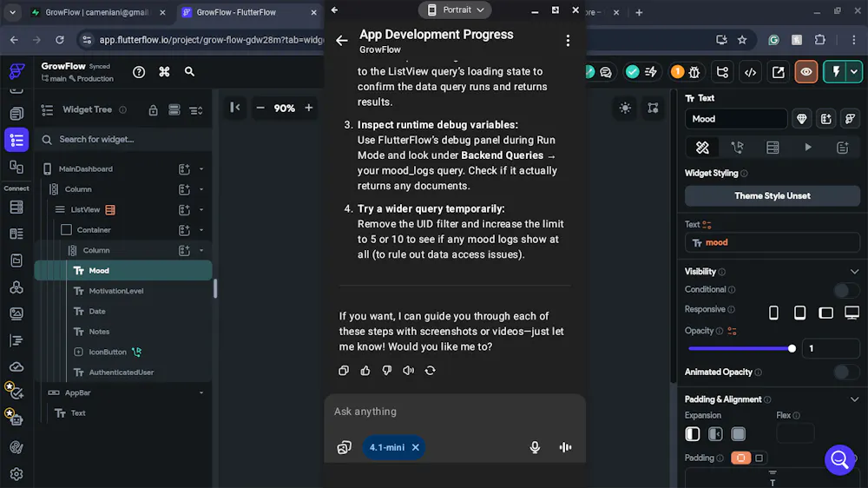The width and height of the screenshot is (868, 488).
Task: Open dropdown next to Test Mode button
Action: click(x=854, y=72)
